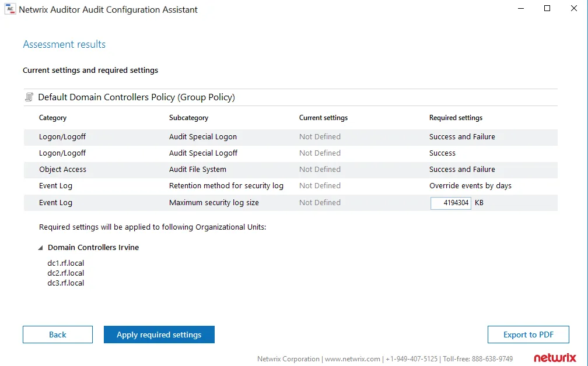
Task: Select the Audit File System row
Action: click(x=290, y=170)
